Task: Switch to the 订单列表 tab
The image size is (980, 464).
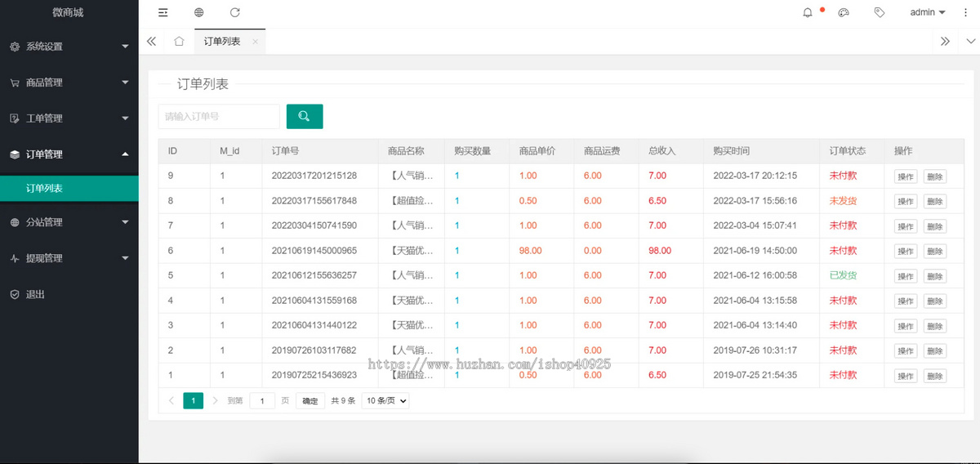Action: coord(222,41)
